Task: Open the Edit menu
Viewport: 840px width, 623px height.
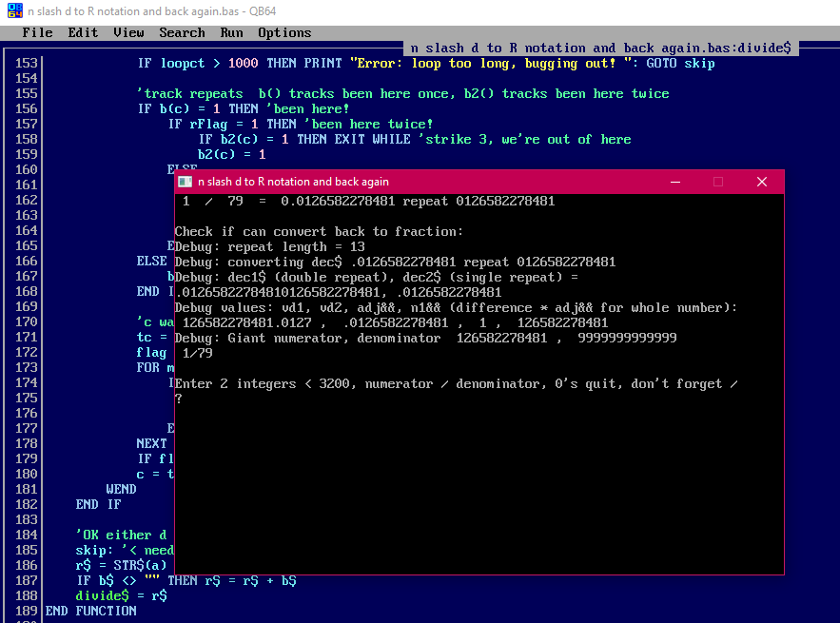Action: tap(83, 32)
